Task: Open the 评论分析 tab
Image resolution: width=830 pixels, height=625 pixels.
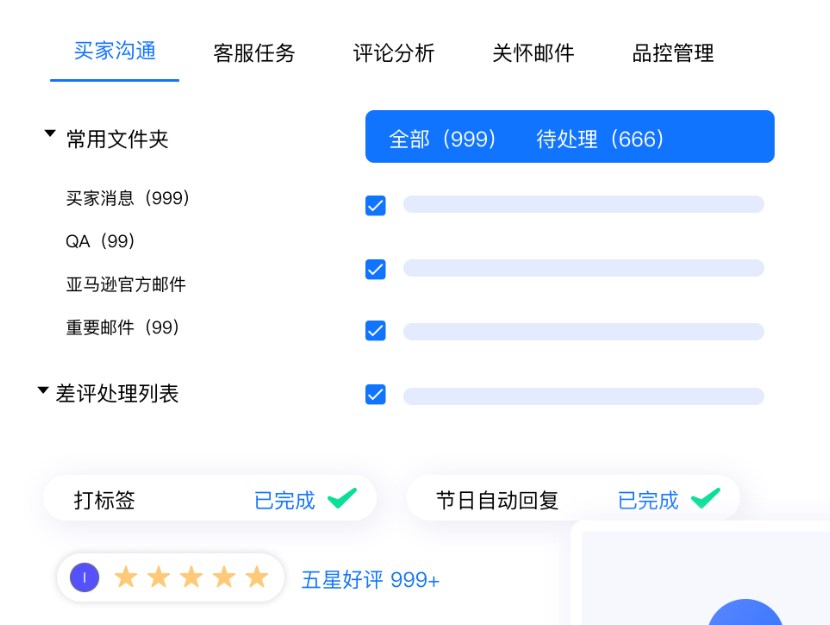Action: (394, 54)
